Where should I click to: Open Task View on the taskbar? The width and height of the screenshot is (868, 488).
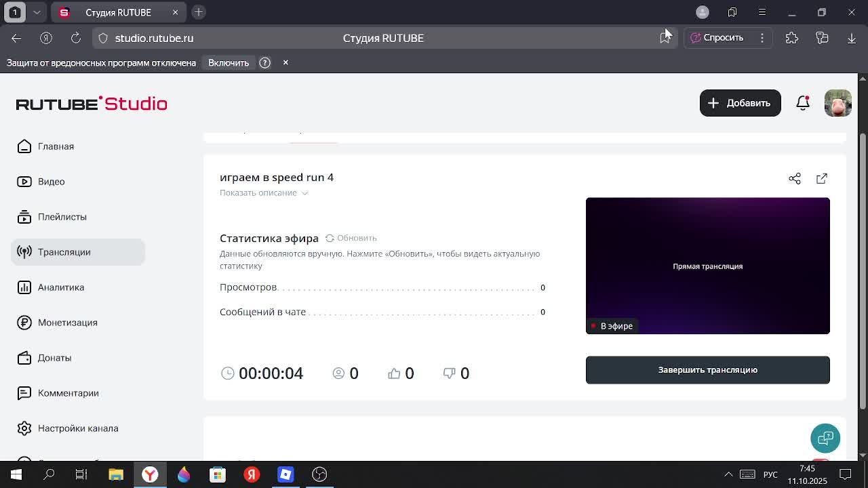pyautogui.click(x=81, y=474)
